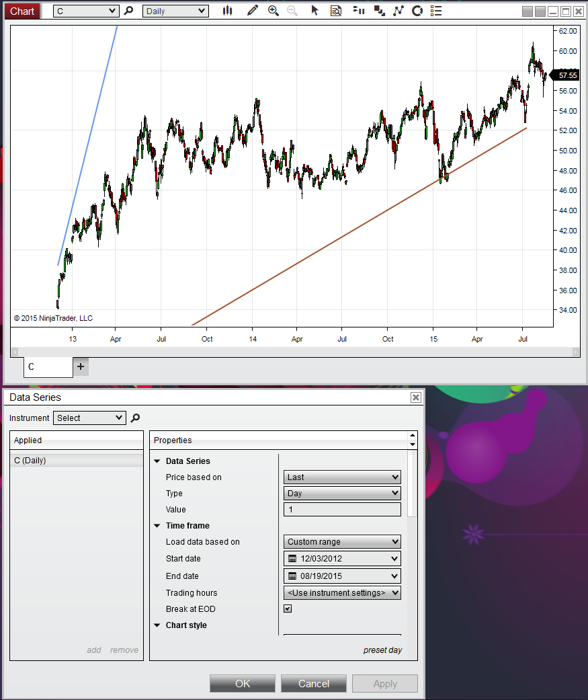Open the Load data based on dropdown
Image resolution: width=588 pixels, height=700 pixels.
point(342,541)
